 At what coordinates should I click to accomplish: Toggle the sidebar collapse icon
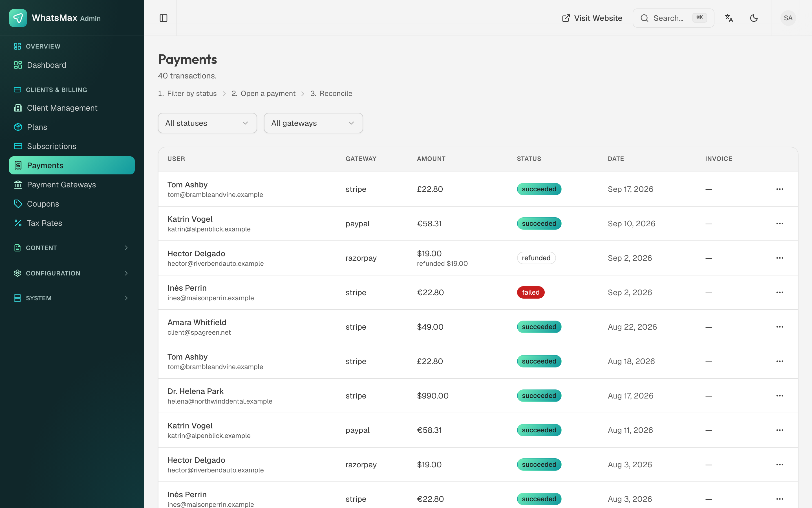[x=164, y=18]
